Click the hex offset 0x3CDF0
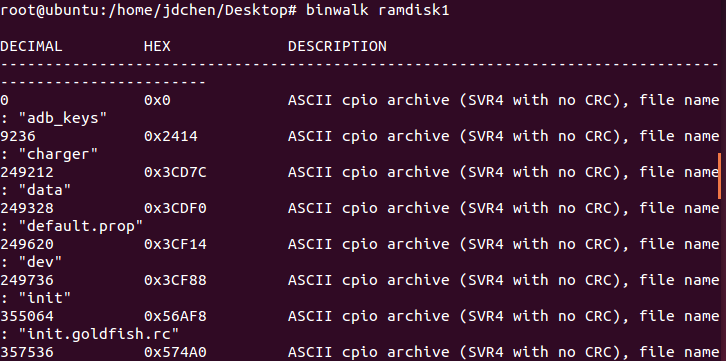The image size is (726, 361). [x=175, y=208]
